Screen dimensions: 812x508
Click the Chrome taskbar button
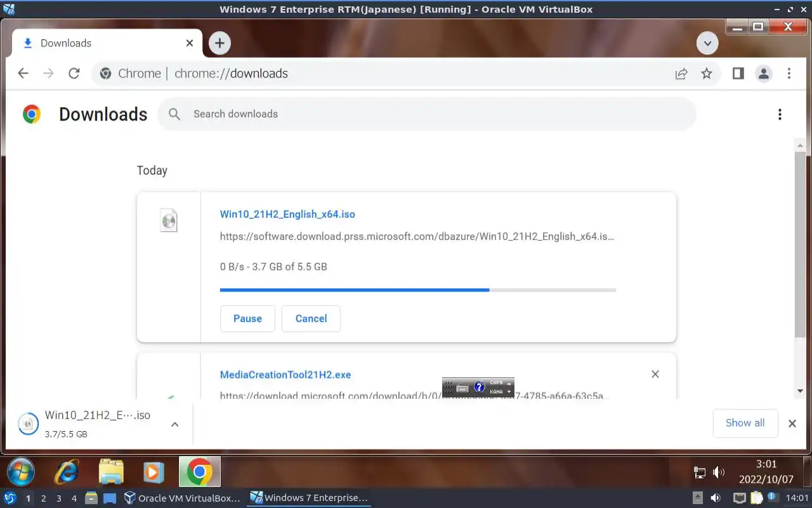click(x=199, y=472)
